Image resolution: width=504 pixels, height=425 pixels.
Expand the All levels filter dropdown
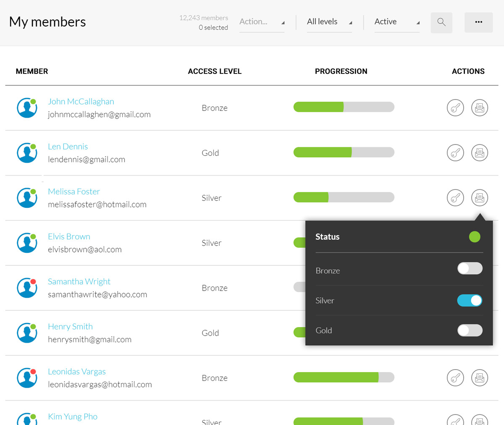tap(329, 22)
